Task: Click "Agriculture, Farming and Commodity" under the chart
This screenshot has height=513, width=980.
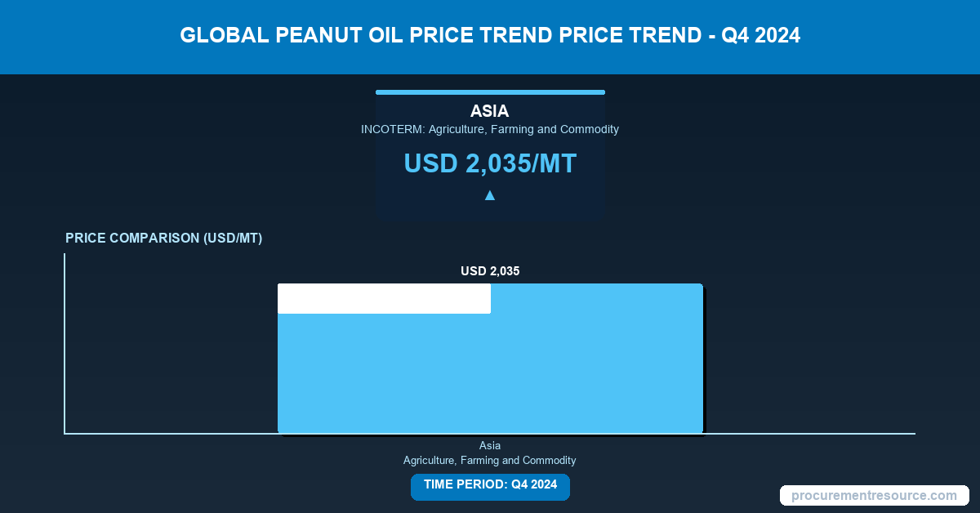Action: click(490, 460)
